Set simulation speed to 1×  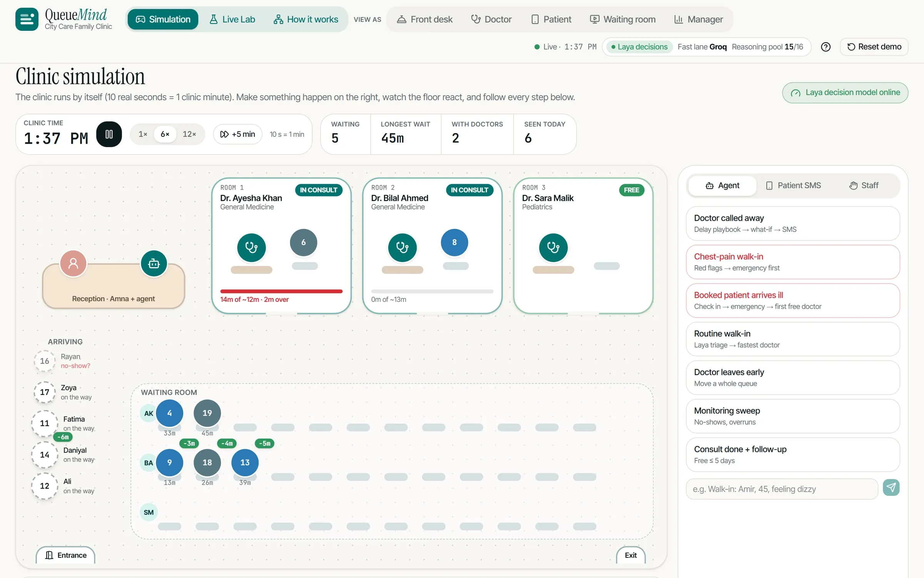click(x=143, y=134)
